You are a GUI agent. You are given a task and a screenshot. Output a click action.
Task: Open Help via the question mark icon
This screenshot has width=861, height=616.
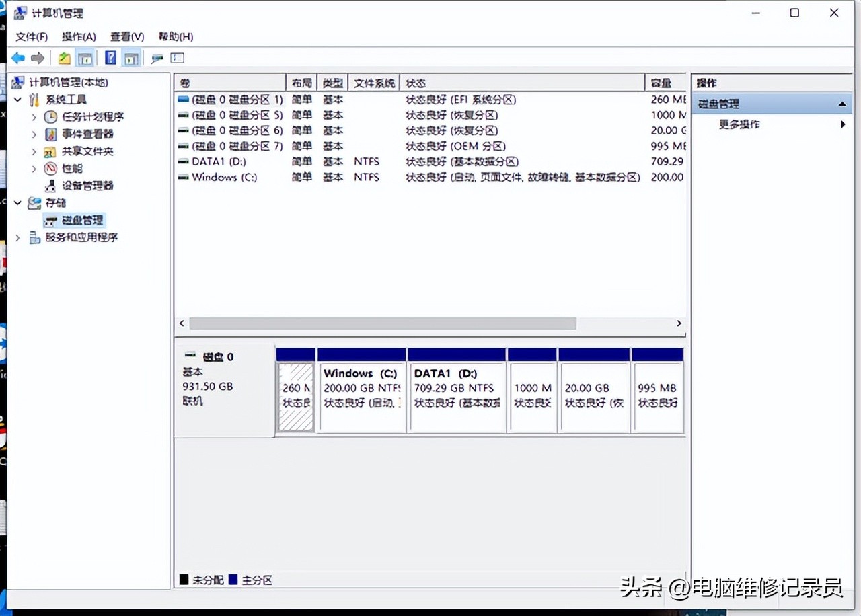[x=111, y=59]
